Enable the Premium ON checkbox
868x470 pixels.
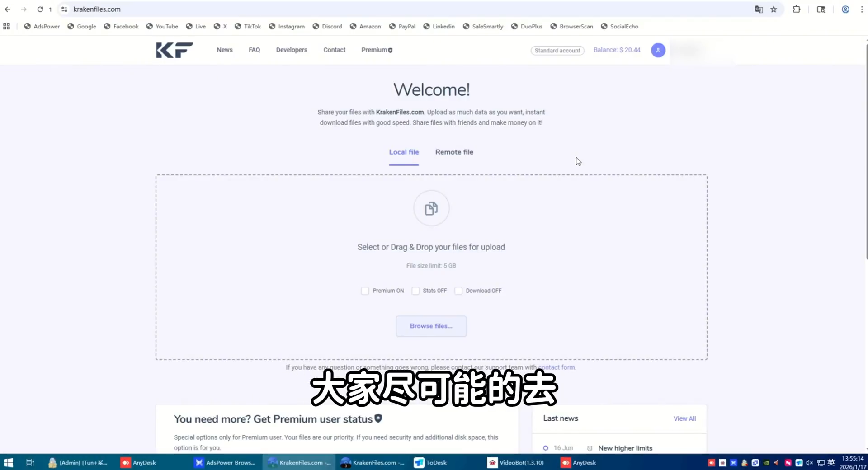click(x=365, y=291)
